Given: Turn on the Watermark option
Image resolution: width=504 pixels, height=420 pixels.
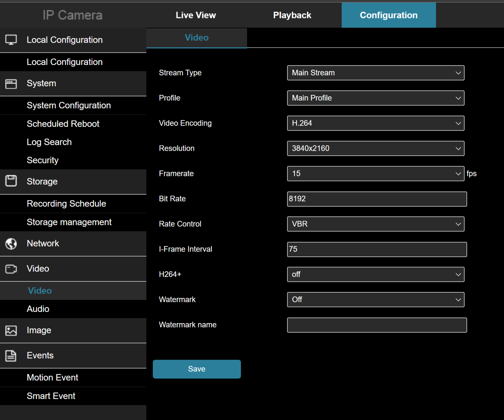Looking at the screenshot, I should pyautogui.click(x=375, y=299).
